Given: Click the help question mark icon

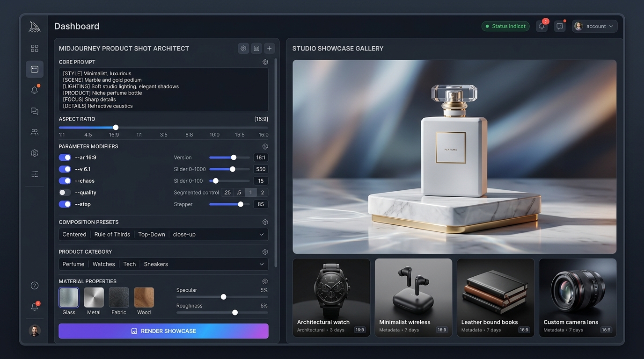Looking at the screenshot, I should click(x=35, y=286).
